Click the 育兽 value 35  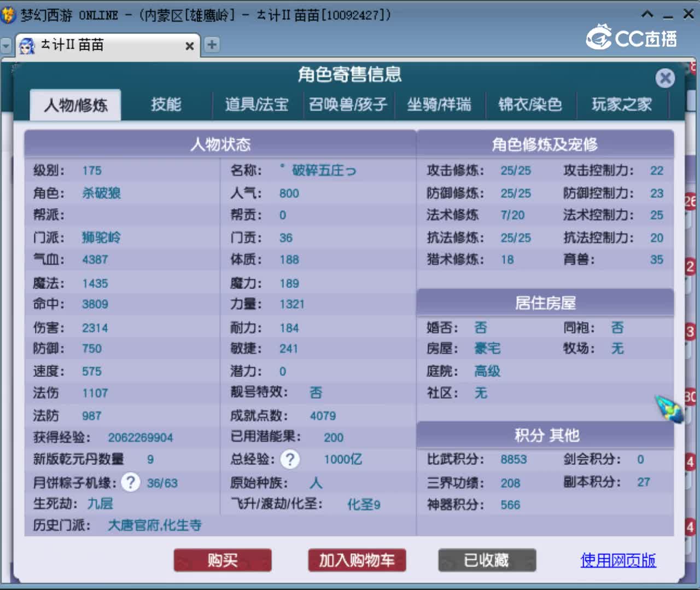(x=657, y=259)
